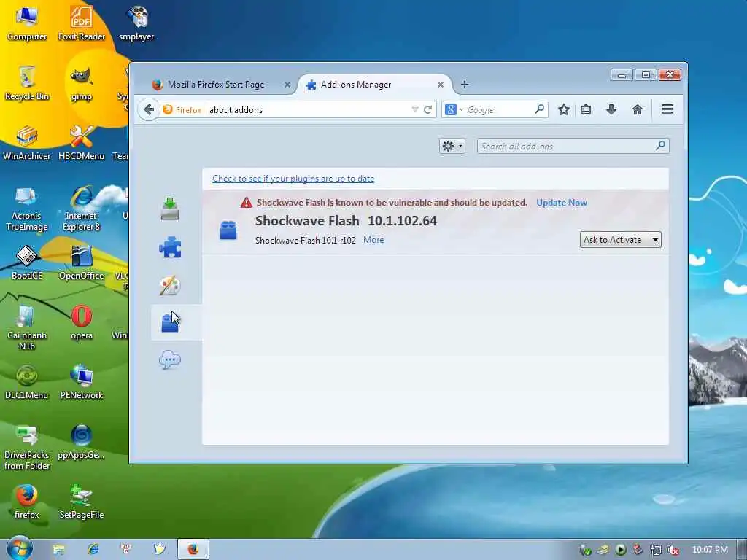This screenshot has height=560, width=747.
Task: Select OpenOffice desktop icon
Action: tap(82, 262)
